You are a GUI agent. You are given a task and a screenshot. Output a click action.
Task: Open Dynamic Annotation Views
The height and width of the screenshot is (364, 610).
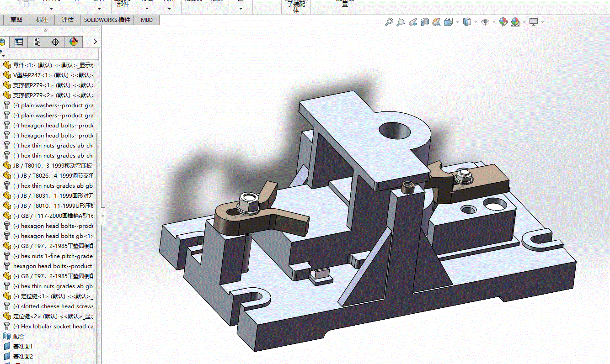point(437,21)
